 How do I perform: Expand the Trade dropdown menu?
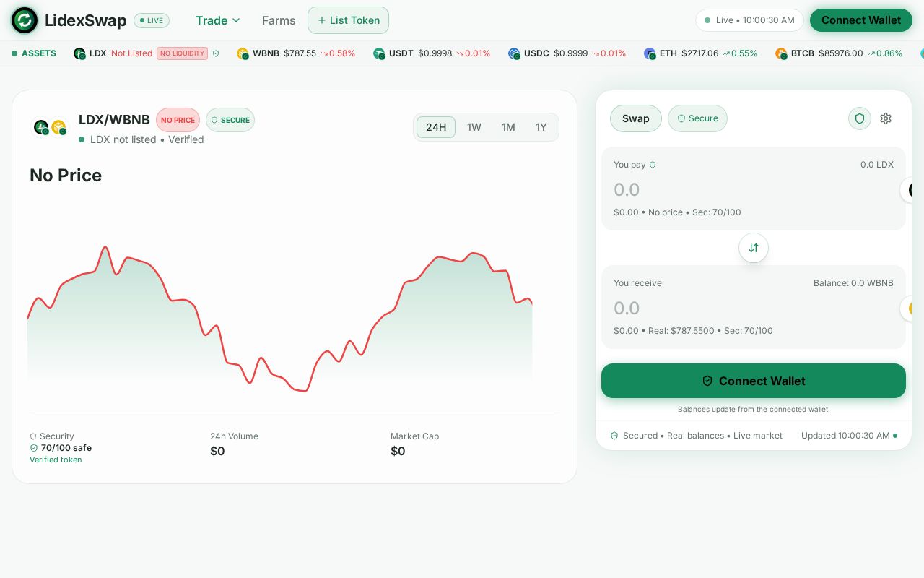point(218,20)
